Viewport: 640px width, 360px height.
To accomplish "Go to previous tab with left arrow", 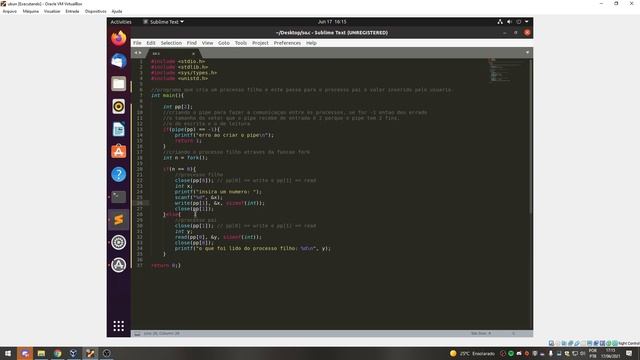I will tap(136, 53).
